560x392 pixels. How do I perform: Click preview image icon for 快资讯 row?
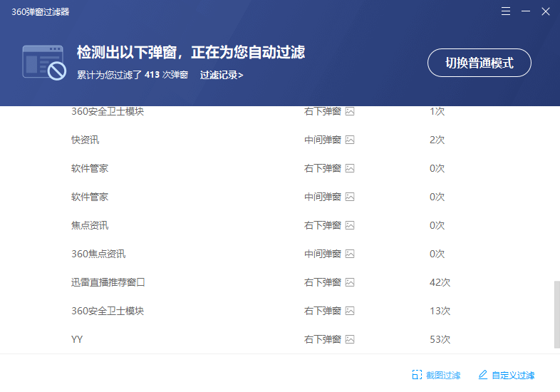click(x=350, y=140)
